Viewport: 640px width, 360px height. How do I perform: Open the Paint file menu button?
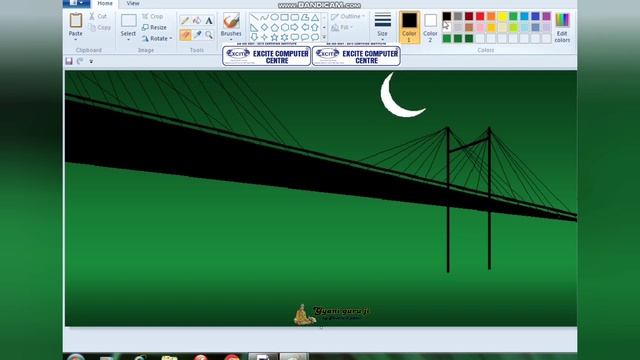76,3
